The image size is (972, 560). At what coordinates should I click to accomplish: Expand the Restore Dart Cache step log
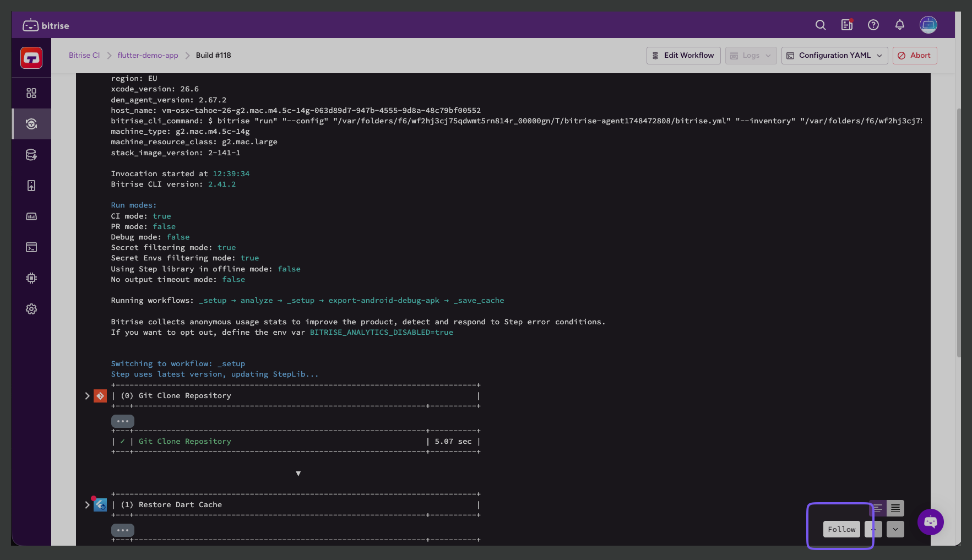(87, 505)
